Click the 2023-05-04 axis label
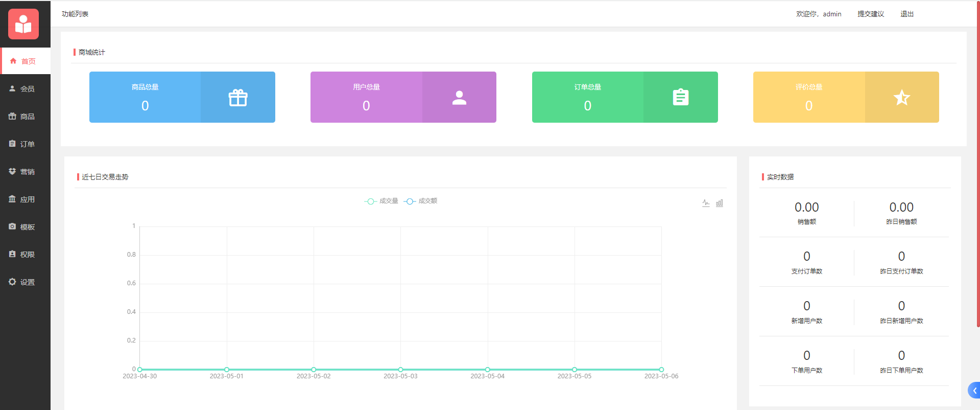This screenshot has height=410, width=980. tap(488, 376)
